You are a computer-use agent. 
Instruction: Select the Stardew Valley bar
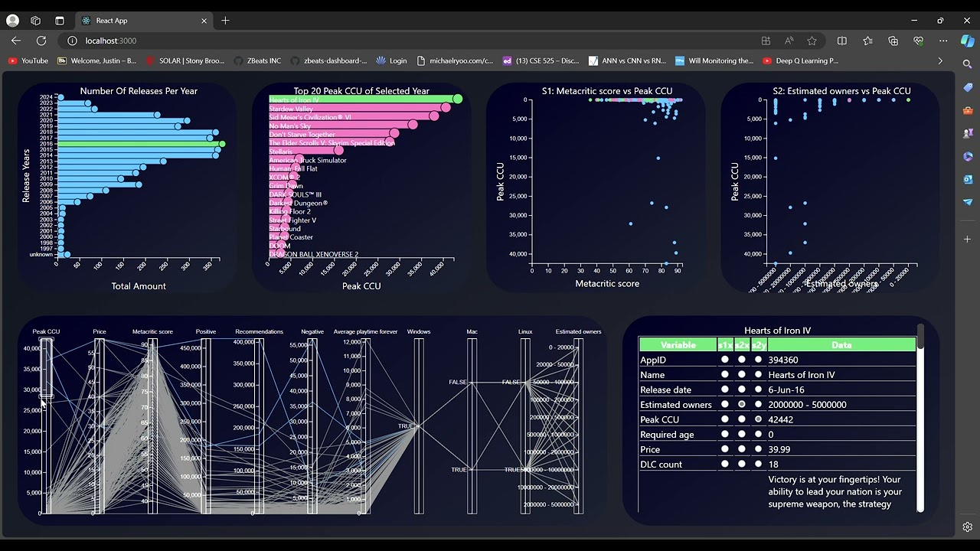pyautogui.click(x=358, y=109)
